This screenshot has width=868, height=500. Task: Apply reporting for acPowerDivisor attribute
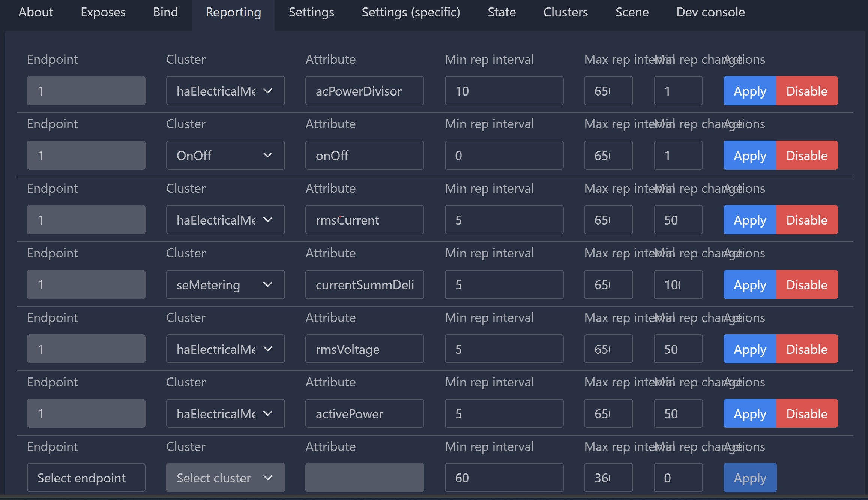[x=749, y=91]
